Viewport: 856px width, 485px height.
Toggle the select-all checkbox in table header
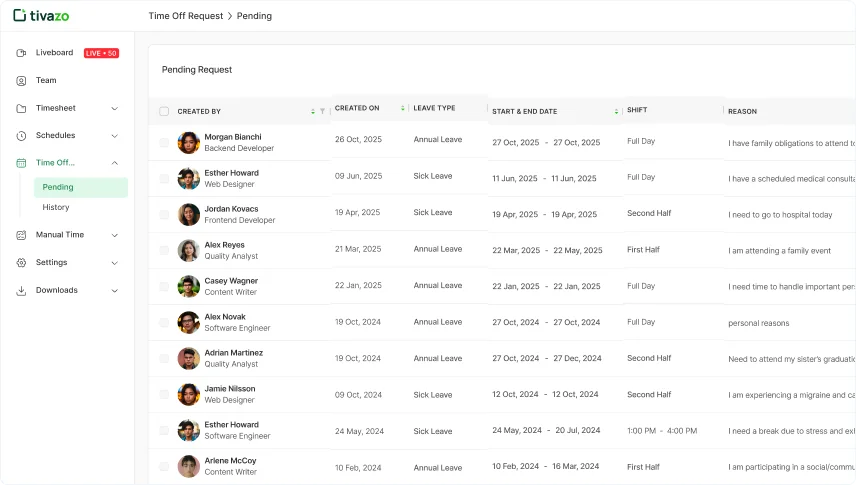[164, 111]
